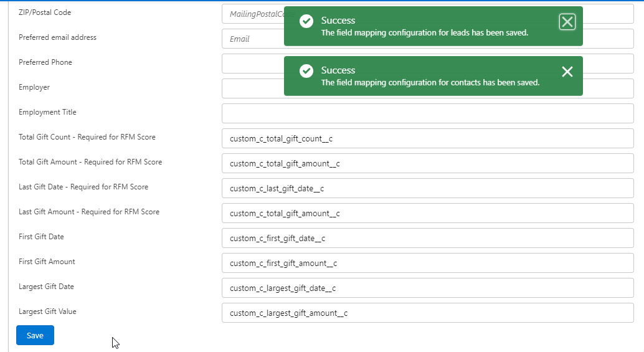Viewport: 644px width, 352px height.
Task: Click the contacts field mapping saved message
Action: coord(430,82)
